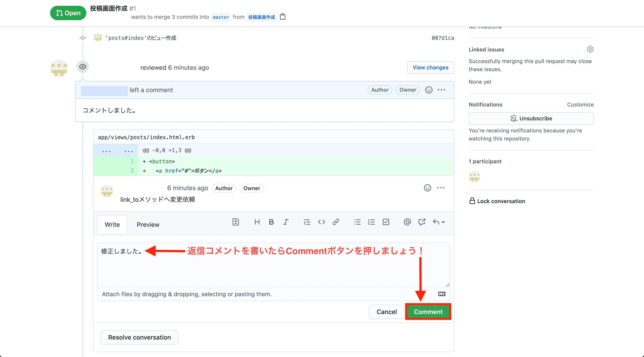Screen dimensions: 644x357
Task: Switch to the Preview tab
Action: 148,225
